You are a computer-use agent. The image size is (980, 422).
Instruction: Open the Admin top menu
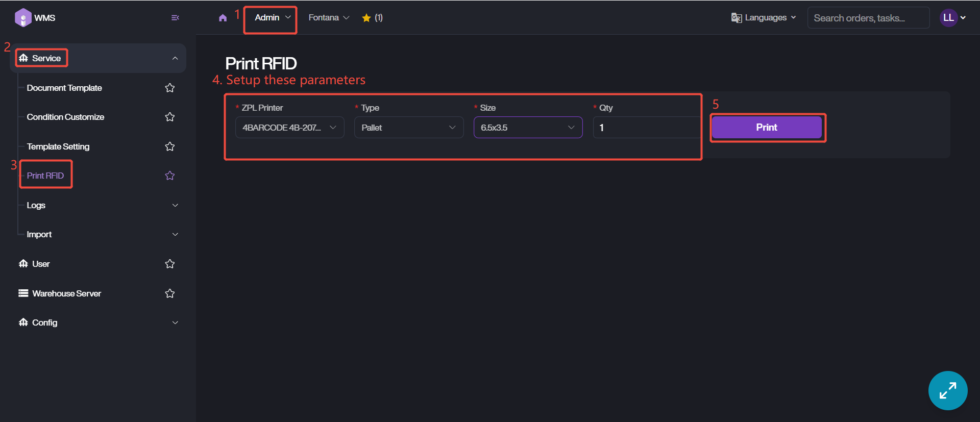[x=272, y=18]
